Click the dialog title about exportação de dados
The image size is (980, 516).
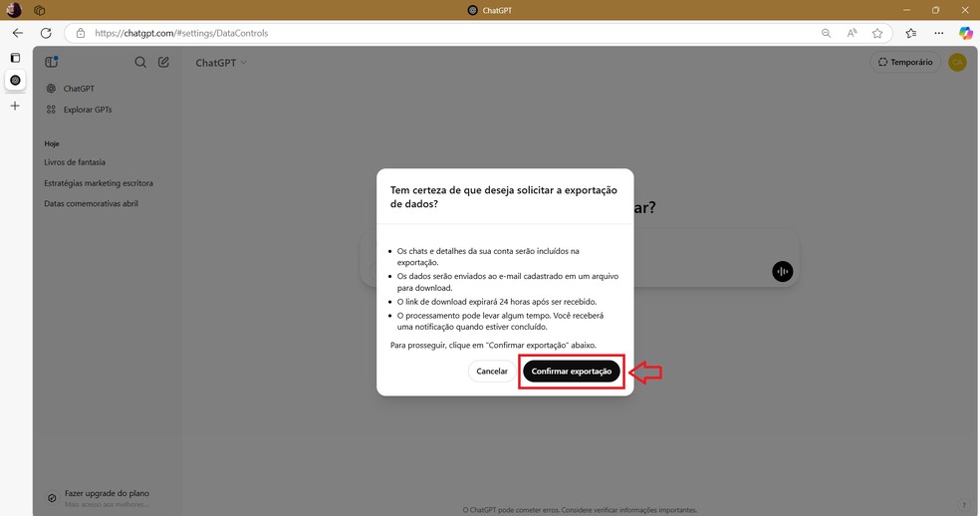(x=504, y=197)
